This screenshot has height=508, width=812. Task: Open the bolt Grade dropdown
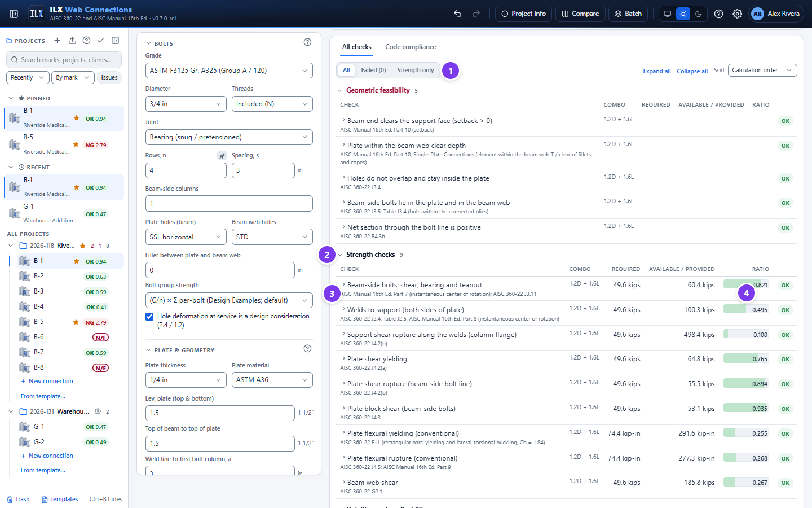[229, 71]
